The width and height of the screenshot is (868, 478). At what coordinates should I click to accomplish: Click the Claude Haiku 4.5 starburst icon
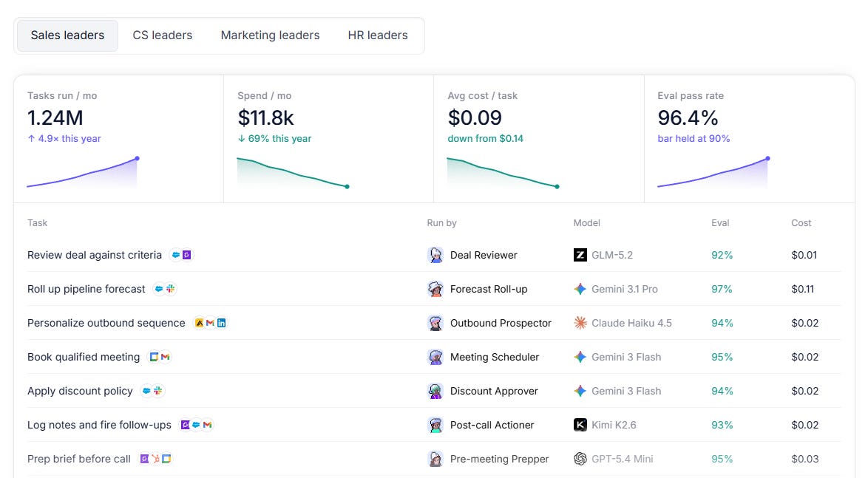click(x=580, y=323)
